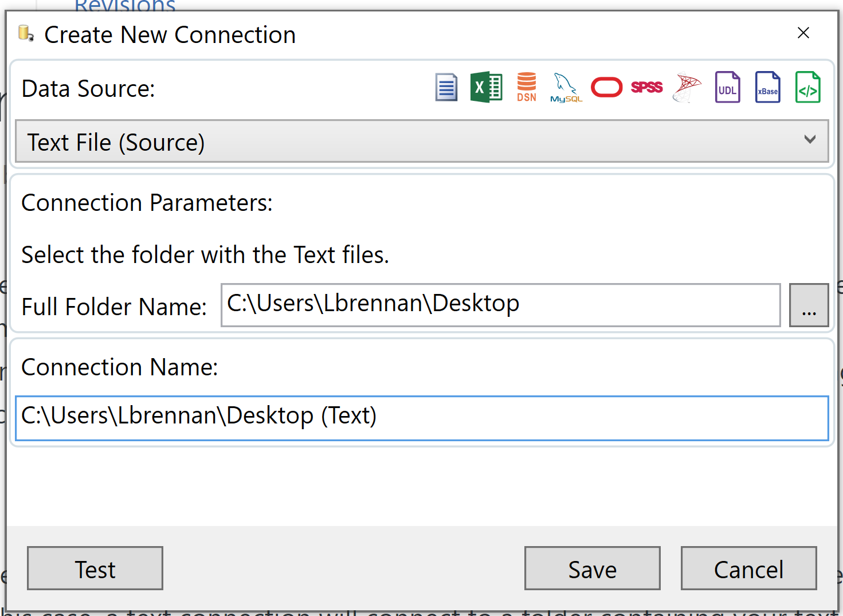Select the xBase data source icon
Image resolution: width=843 pixels, height=616 pixels.
(x=767, y=87)
